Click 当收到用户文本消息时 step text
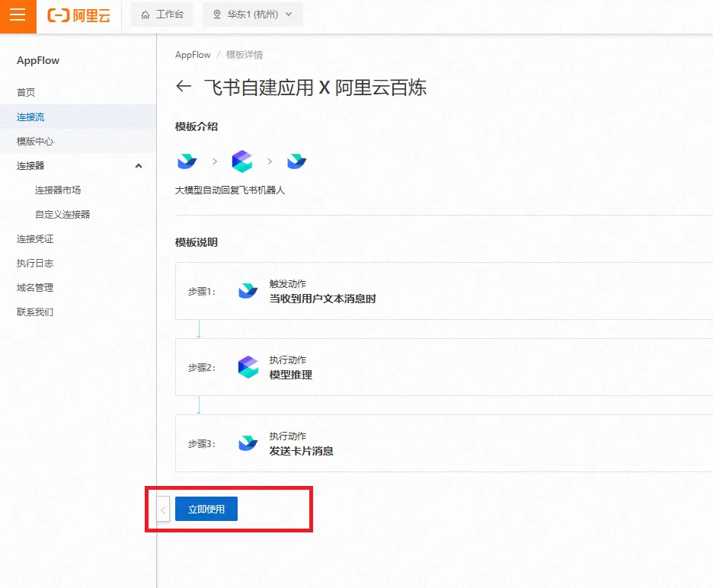This screenshot has height=588, width=713. point(323,299)
